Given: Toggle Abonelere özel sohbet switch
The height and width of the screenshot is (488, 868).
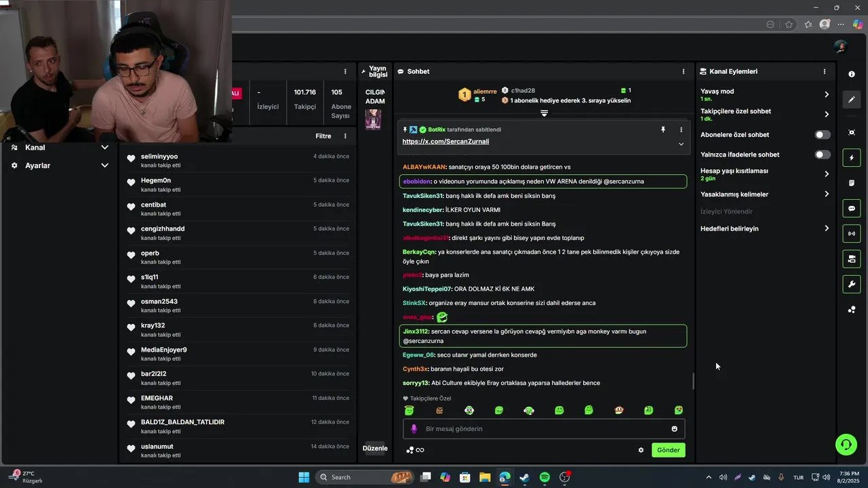Looking at the screenshot, I should pos(822,135).
